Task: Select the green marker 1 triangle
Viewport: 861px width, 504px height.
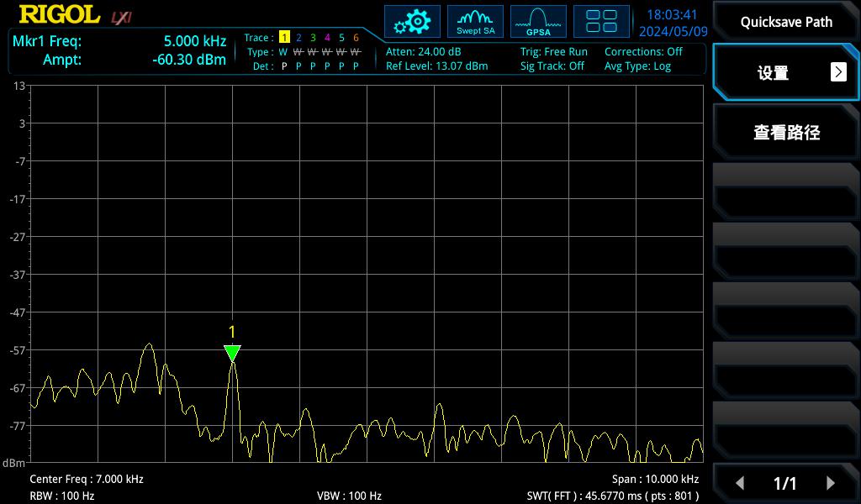Action: [x=232, y=353]
